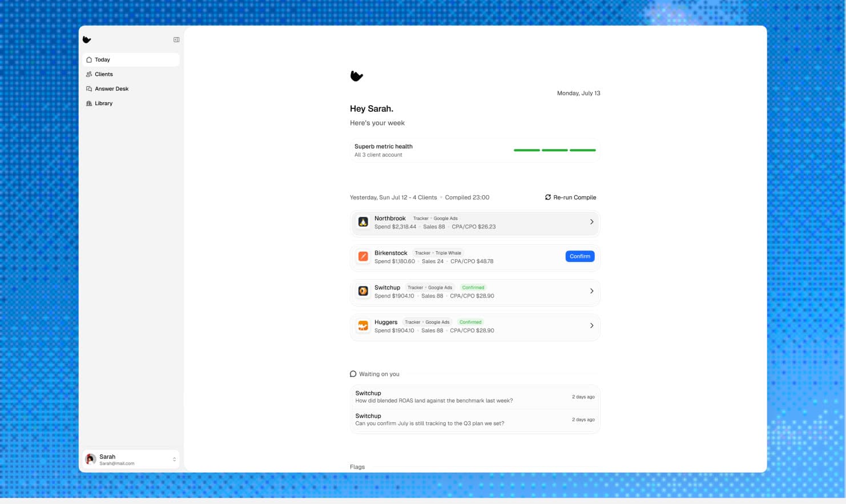Click the Superb metric health card
This screenshot has width=846, height=504.
coord(475,150)
